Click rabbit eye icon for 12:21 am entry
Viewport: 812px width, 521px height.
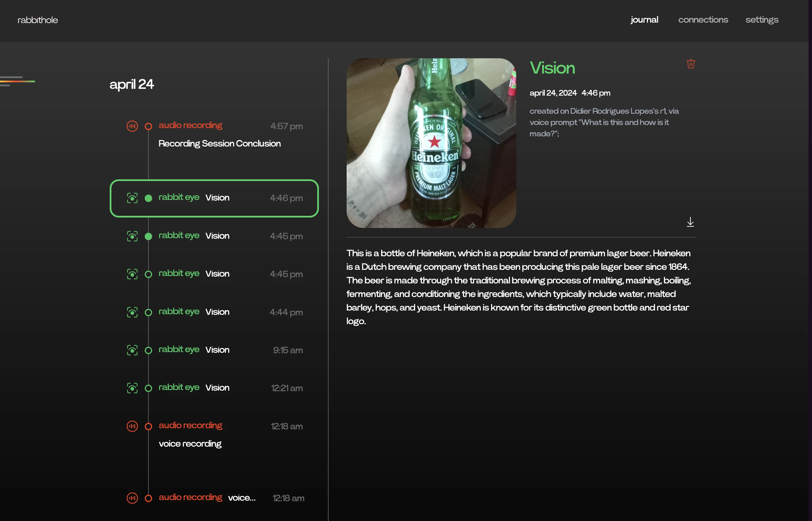coord(132,388)
